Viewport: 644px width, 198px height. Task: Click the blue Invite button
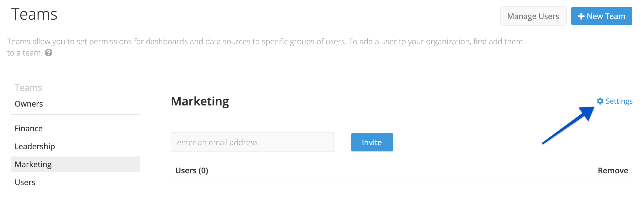pyautogui.click(x=372, y=142)
